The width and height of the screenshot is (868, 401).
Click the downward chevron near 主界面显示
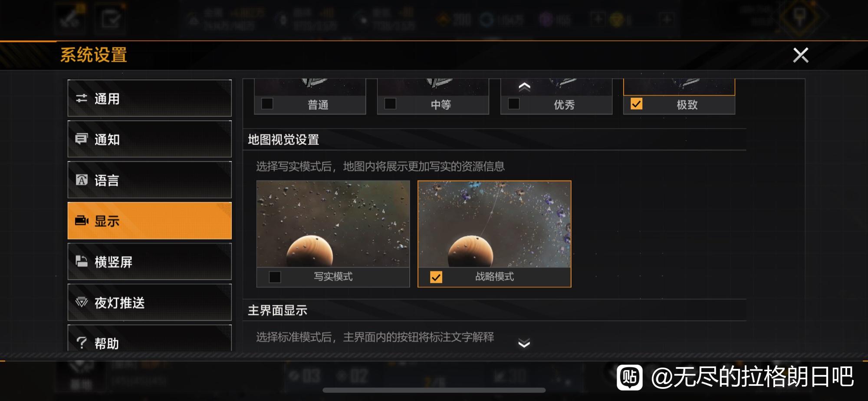click(524, 344)
